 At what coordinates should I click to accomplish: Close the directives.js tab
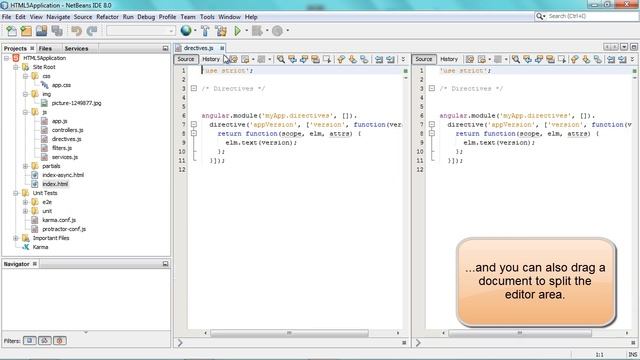click(x=222, y=48)
